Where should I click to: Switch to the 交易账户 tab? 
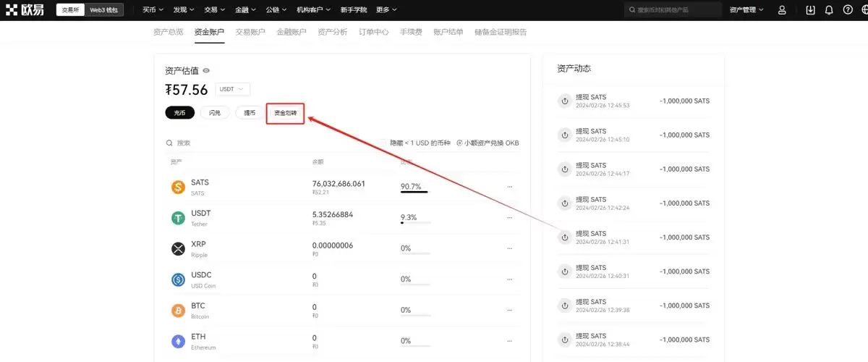click(250, 32)
